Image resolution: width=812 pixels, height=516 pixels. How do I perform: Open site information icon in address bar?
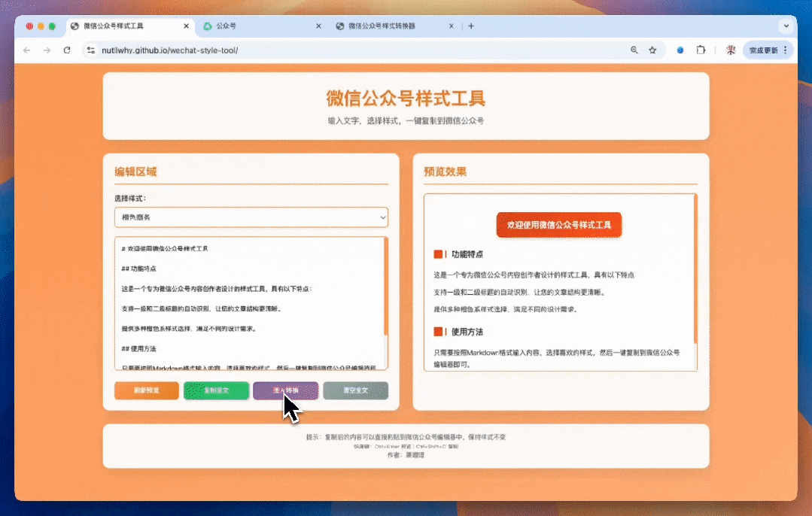91,50
